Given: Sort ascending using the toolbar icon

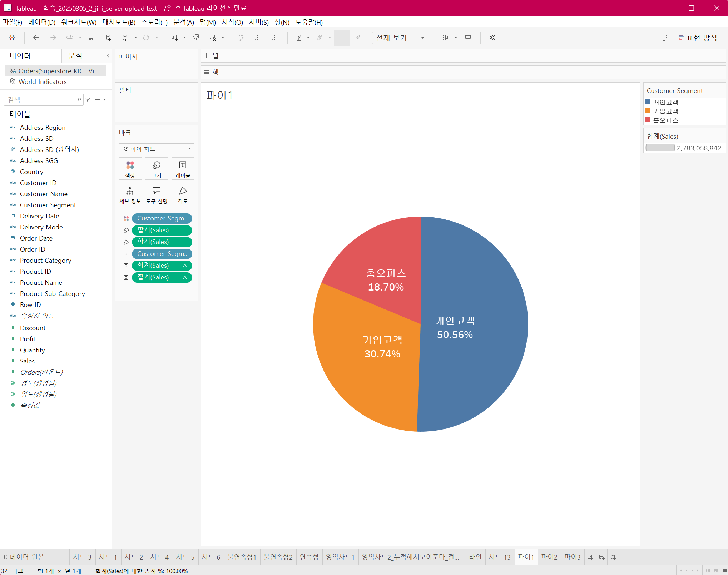Looking at the screenshot, I should pyautogui.click(x=258, y=38).
